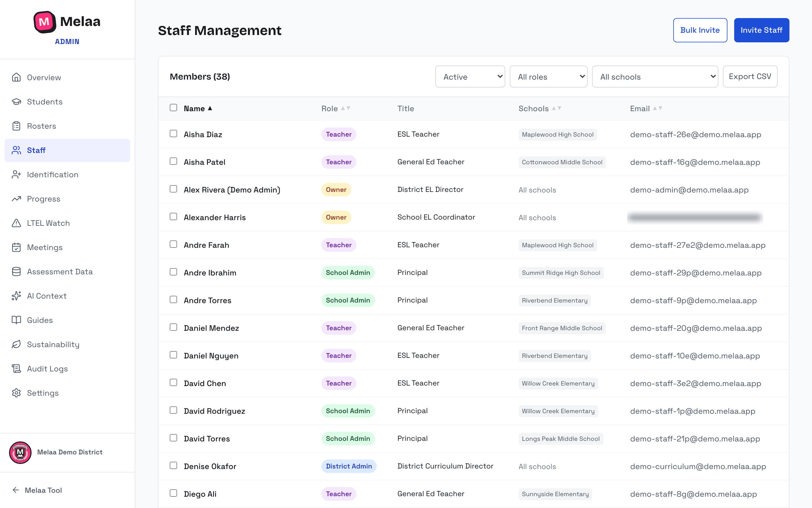
Task: Click the LTEL Watch warning triangle icon
Action: (x=16, y=223)
